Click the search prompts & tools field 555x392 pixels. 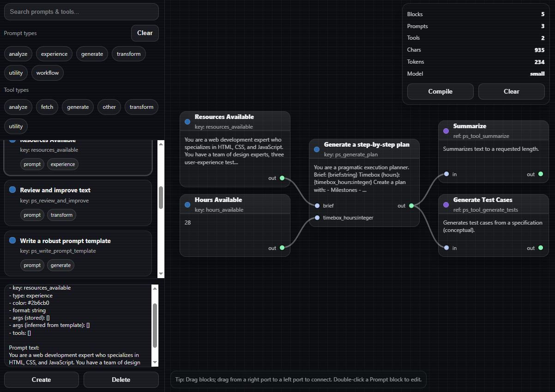tap(81, 12)
